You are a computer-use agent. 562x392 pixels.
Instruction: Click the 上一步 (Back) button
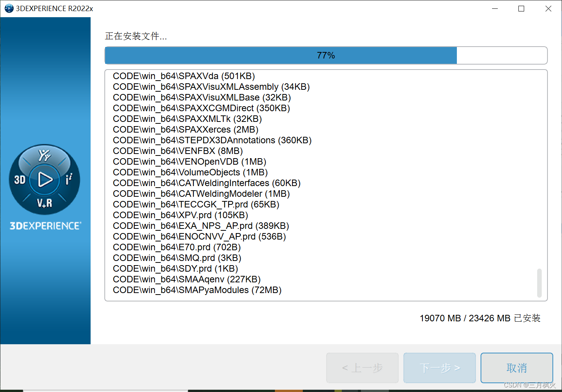coord(362,368)
